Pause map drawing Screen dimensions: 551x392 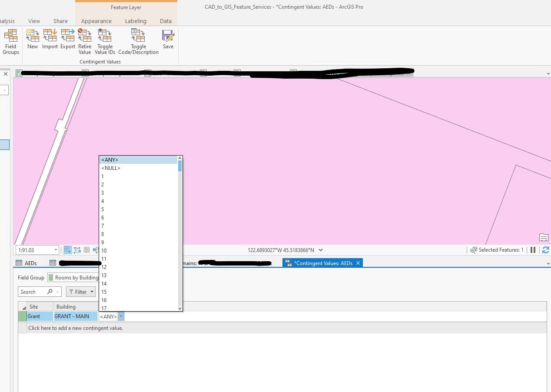tap(533, 250)
